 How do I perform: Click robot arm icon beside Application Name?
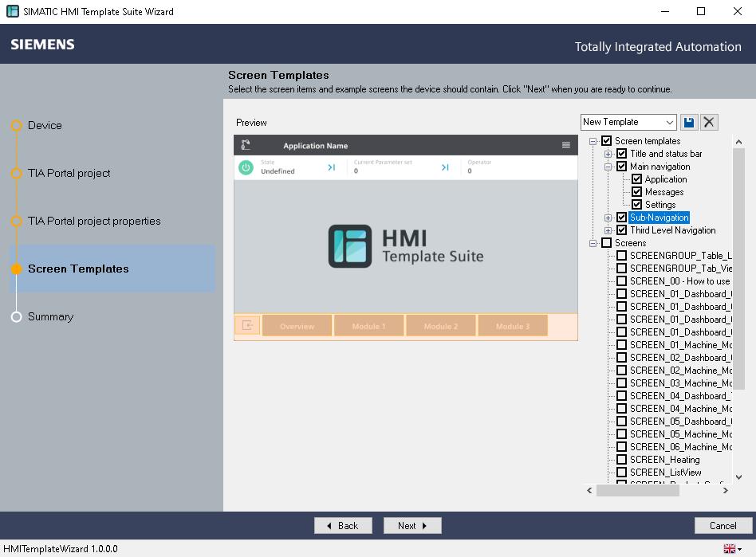[x=246, y=145]
